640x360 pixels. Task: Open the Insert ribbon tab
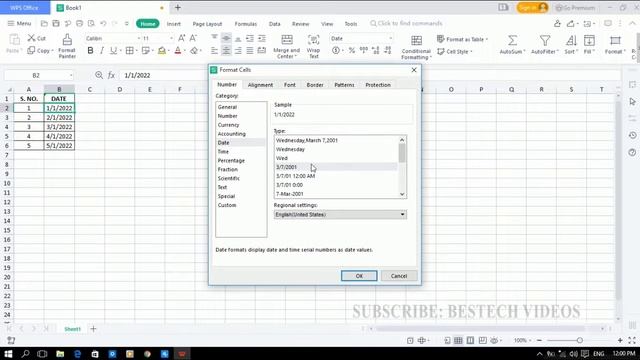(x=173, y=24)
